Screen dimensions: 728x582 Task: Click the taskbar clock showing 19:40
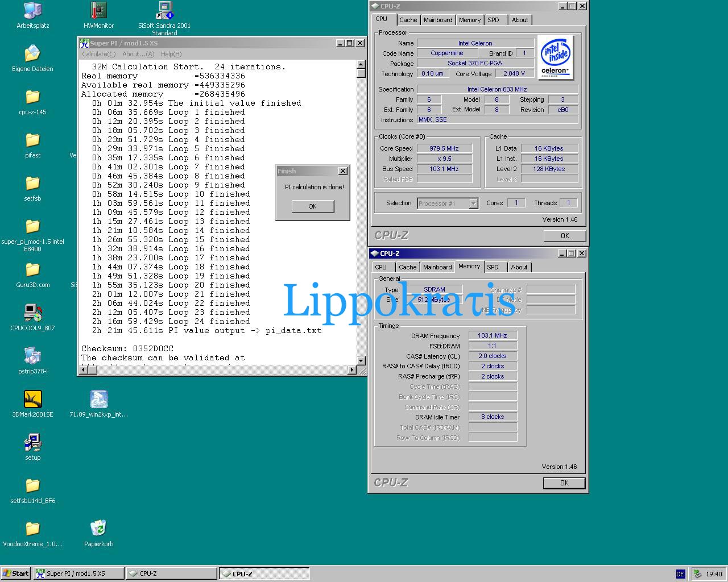714,574
